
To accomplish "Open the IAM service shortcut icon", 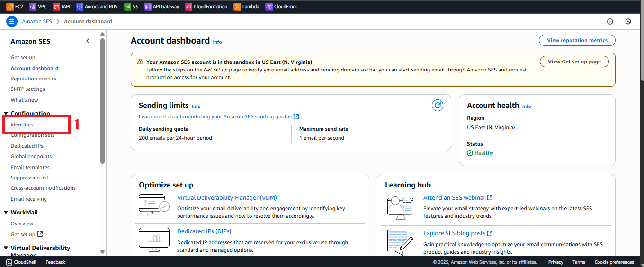I will pos(56,7).
